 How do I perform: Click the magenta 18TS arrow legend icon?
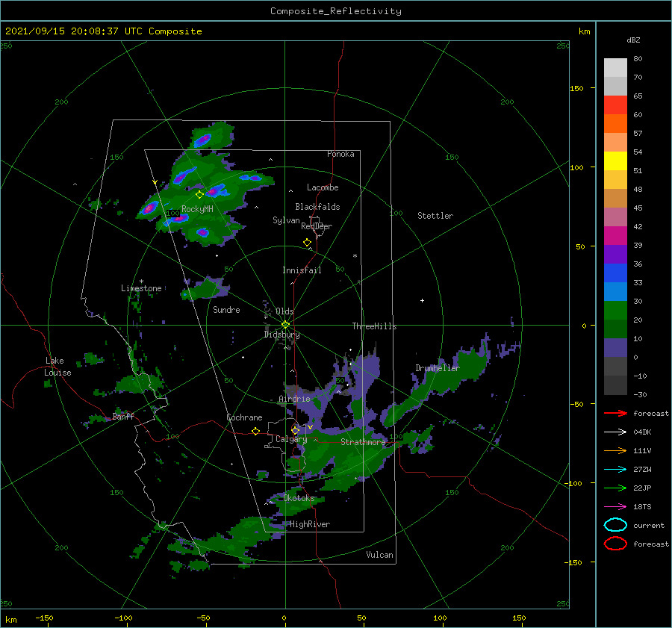[615, 507]
